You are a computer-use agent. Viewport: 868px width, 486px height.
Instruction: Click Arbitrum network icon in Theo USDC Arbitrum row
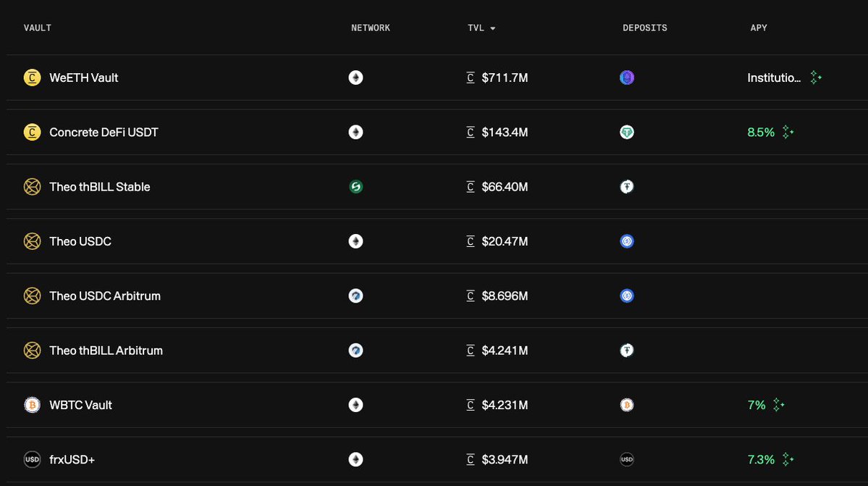(356, 296)
